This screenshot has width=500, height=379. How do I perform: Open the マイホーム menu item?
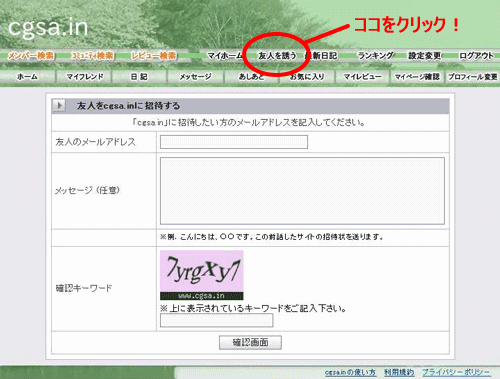click(x=225, y=56)
